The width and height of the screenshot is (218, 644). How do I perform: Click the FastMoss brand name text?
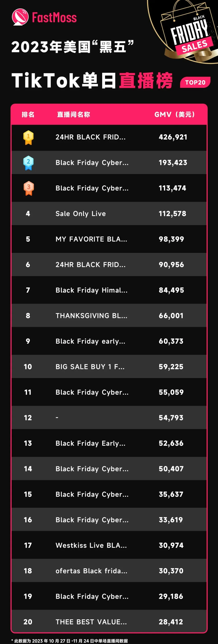(x=54, y=17)
